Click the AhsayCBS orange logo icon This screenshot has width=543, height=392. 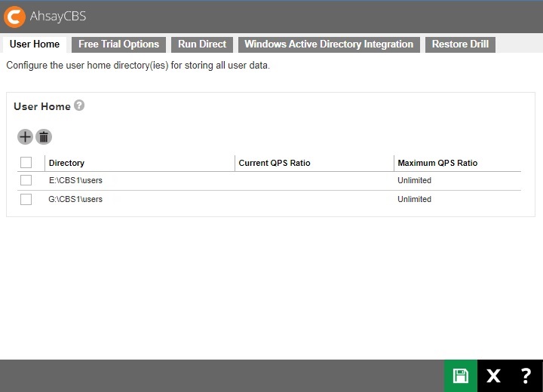coord(14,17)
